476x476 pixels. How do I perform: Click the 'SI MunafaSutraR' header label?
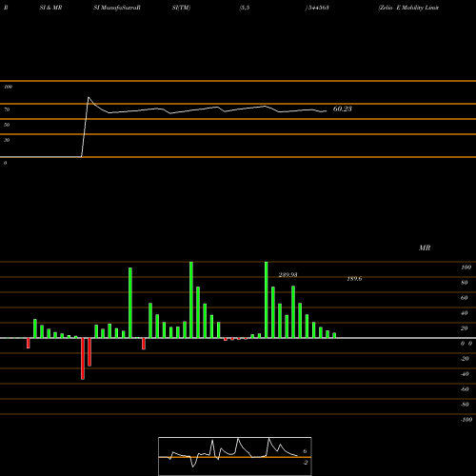click(117, 8)
